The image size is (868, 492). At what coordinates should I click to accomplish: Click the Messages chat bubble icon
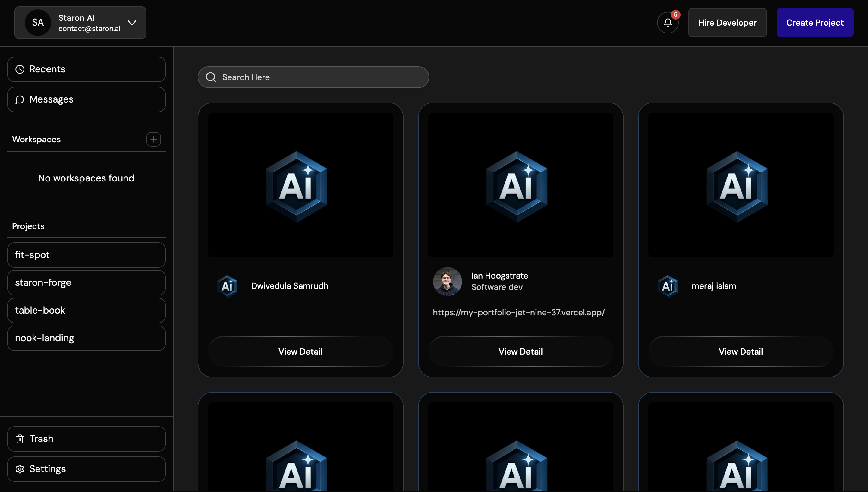(x=19, y=99)
